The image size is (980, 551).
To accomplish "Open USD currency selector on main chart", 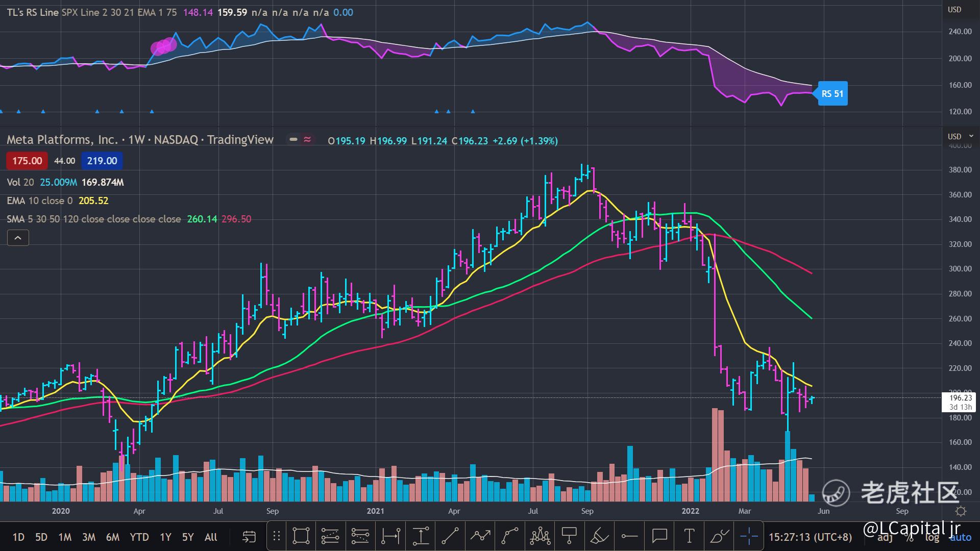I will coord(954,136).
